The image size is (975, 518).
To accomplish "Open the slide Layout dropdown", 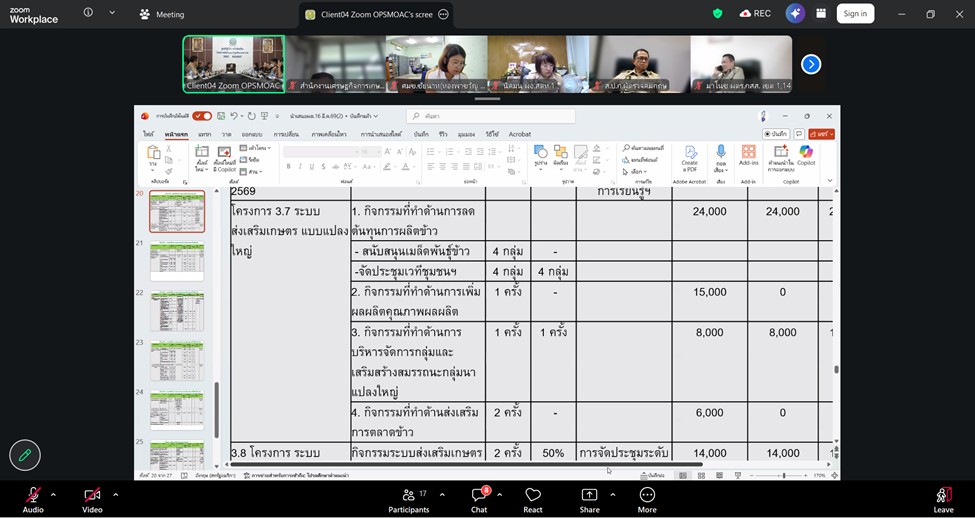I will click(x=256, y=149).
